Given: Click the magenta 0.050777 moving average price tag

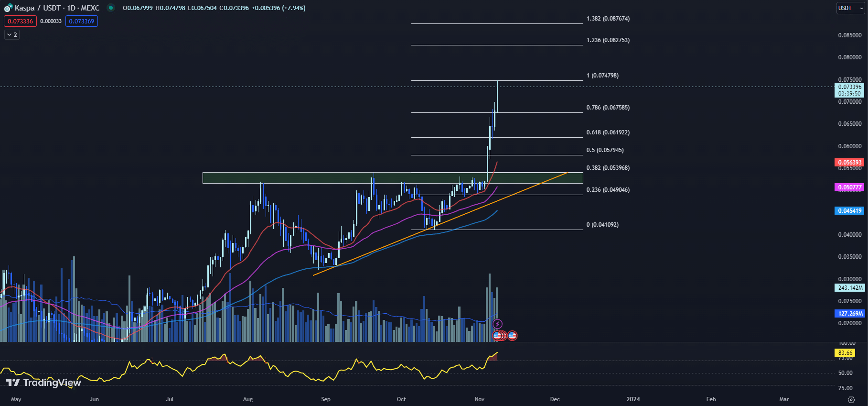Looking at the screenshot, I should pyautogui.click(x=849, y=187).
